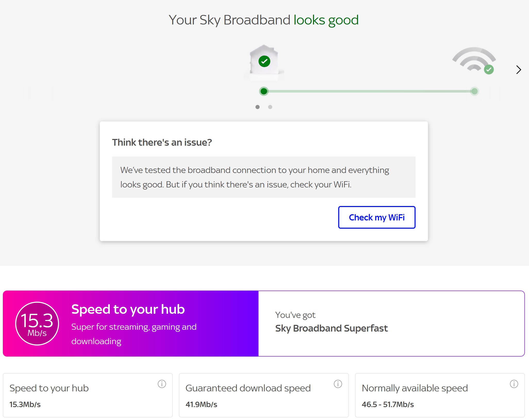Select the 15.3Mb/s value in hub speed card
This screenshot has width=529, height=420.
[x=25, y=404]
